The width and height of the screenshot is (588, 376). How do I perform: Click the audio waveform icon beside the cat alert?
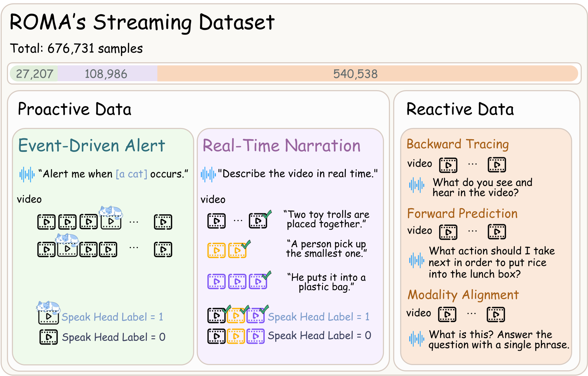coord(28,173)
